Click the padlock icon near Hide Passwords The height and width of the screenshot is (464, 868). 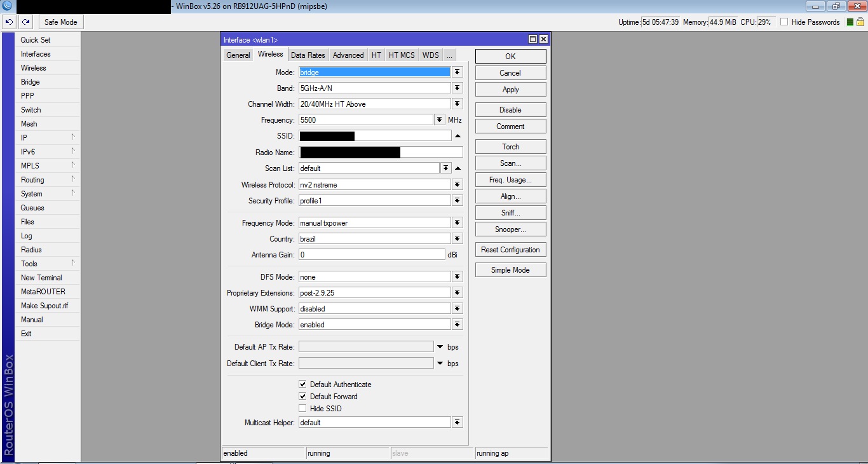point(861,22)
